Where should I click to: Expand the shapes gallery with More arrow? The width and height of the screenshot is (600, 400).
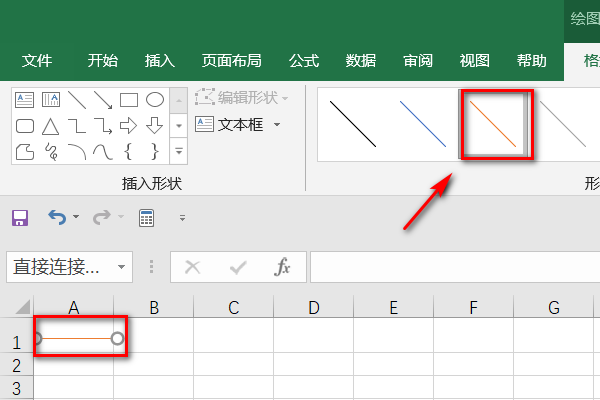point(179,152)
